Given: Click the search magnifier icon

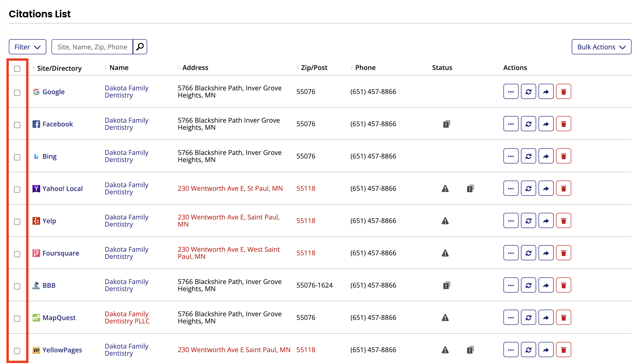Looking at the screenshot, I should point(140,47).
